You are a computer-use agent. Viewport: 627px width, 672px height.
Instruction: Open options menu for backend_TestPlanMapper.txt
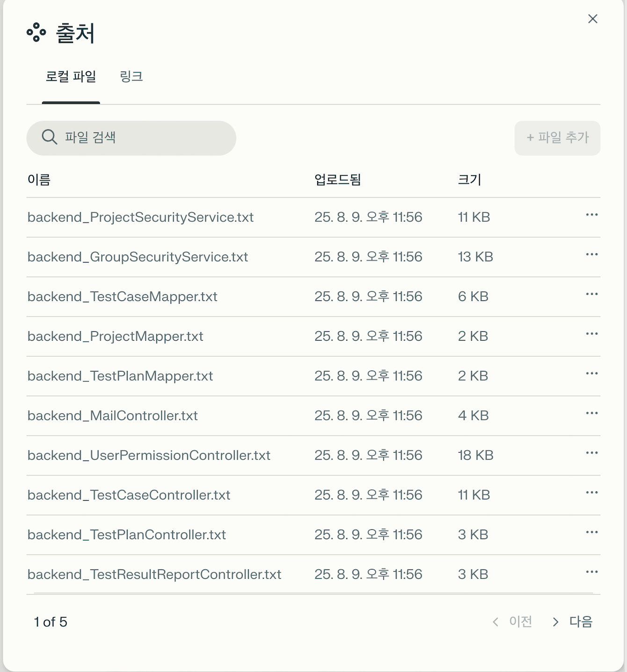tap(592, 373)
